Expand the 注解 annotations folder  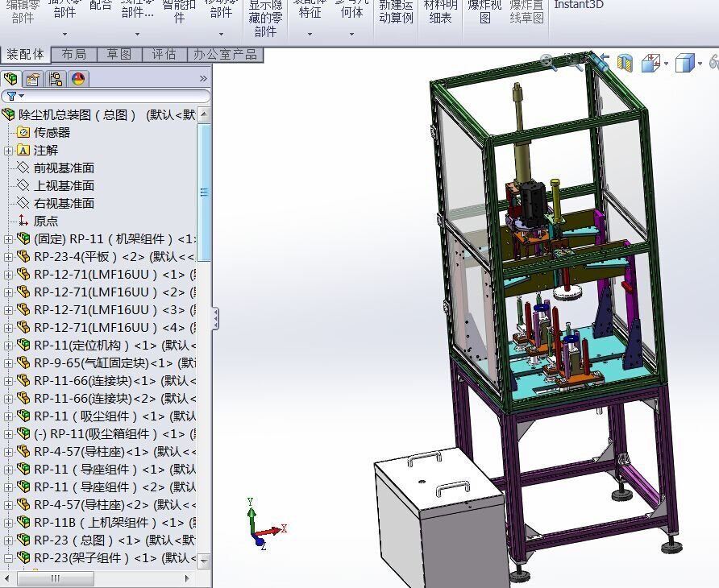tap(8, 151)
